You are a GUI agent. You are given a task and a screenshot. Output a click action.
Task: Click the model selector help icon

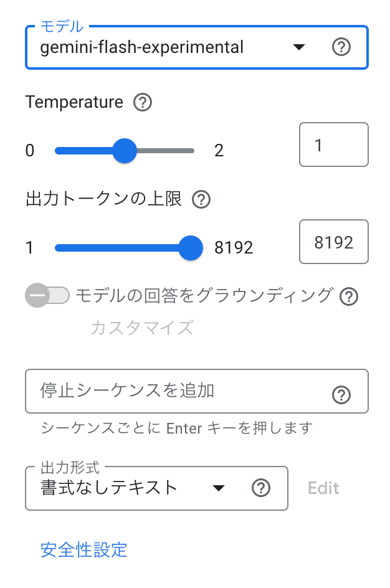click(341, 47)
